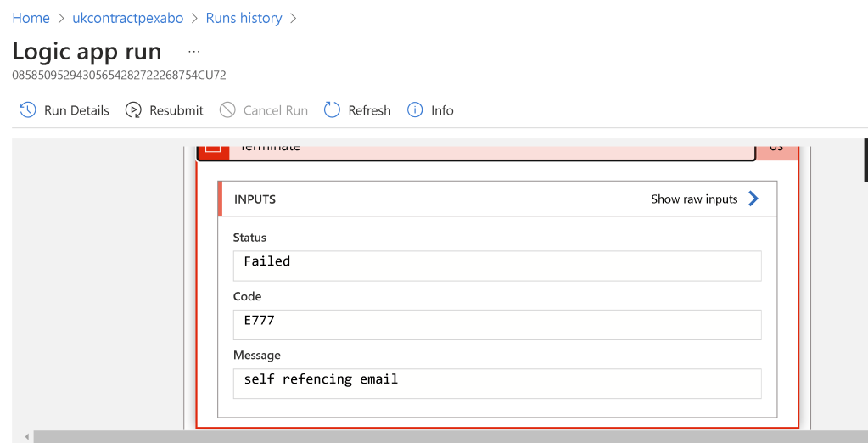The width and height of the screenshot is (868, 443).
Task: Open the ellipsis menu beside Logic app run
Action: (x=193, y=52)
